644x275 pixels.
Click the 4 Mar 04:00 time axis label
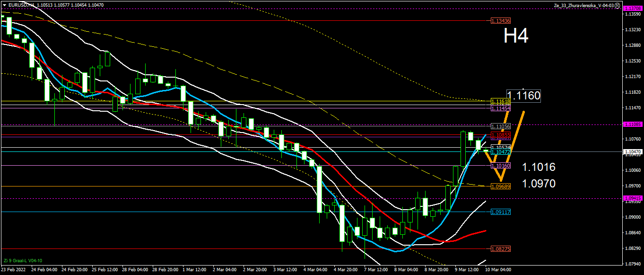point(315,270)
